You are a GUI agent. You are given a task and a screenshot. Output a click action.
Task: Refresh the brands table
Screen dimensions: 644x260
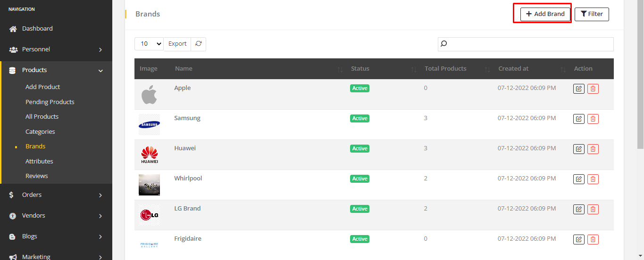click(x=199, y=44)
